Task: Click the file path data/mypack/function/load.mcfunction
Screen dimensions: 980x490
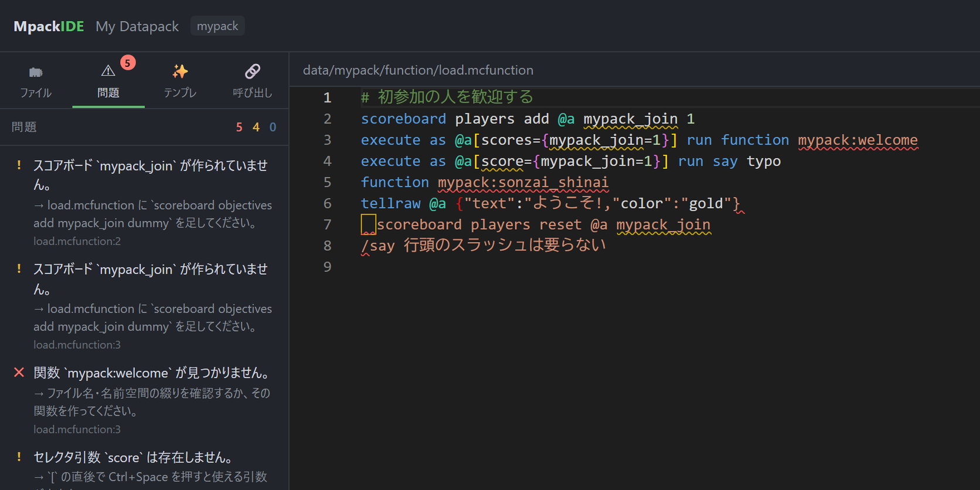Action: [418, 70]
